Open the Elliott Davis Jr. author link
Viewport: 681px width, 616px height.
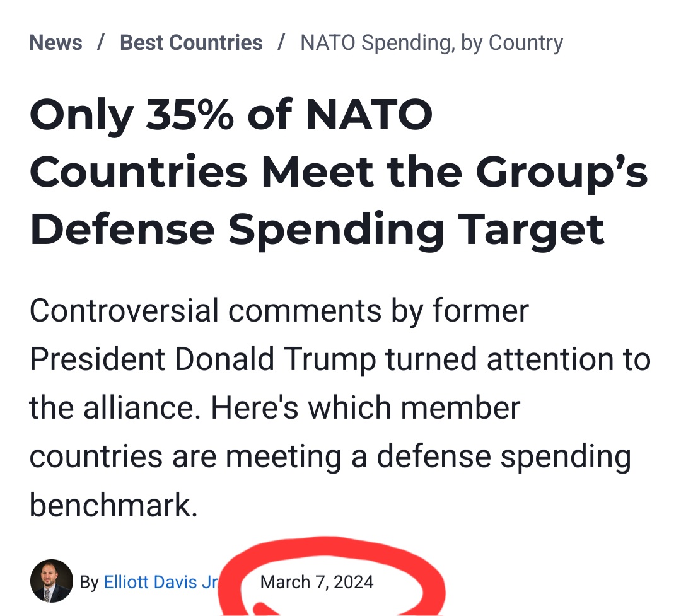click(161, 582)
